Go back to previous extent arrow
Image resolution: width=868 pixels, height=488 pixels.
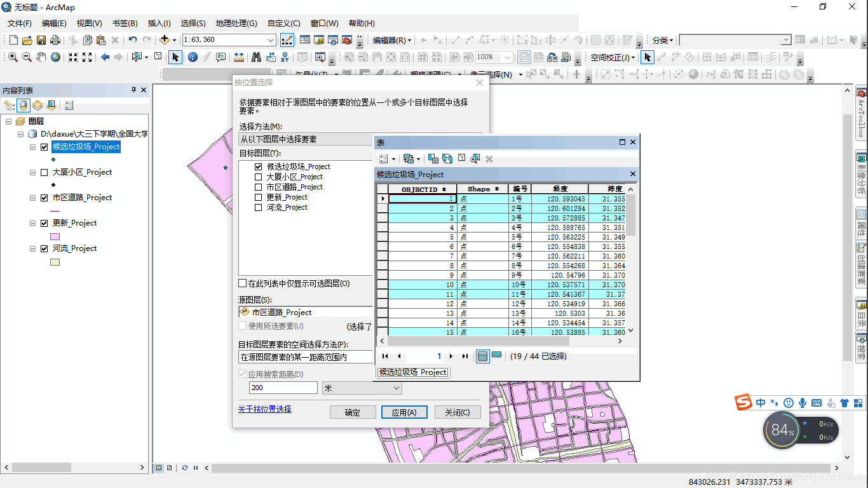tap(105, 57)
